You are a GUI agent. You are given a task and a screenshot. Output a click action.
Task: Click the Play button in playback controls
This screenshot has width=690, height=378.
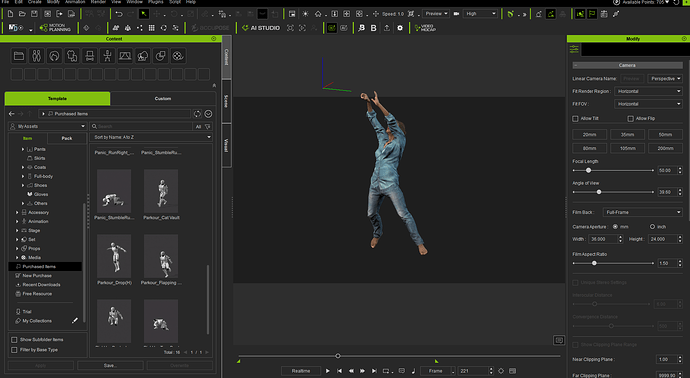[327, 371]
